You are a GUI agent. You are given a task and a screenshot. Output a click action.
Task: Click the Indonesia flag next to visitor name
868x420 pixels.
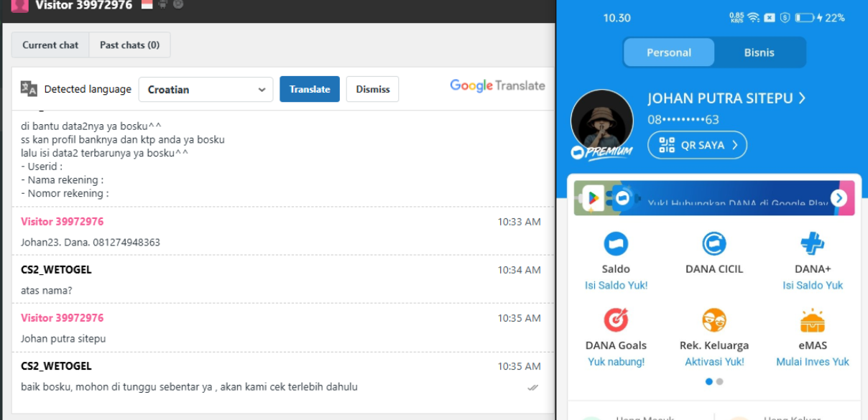147,4
